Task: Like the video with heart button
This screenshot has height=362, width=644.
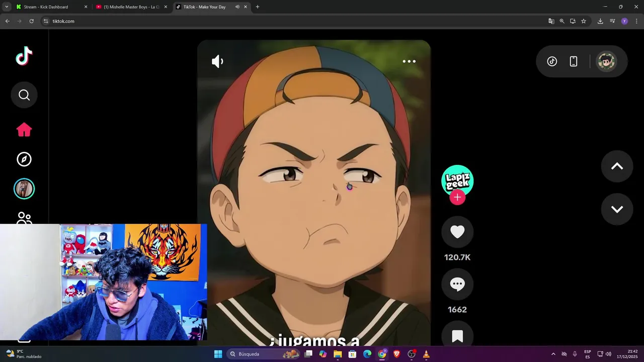Action: point(457,232)
